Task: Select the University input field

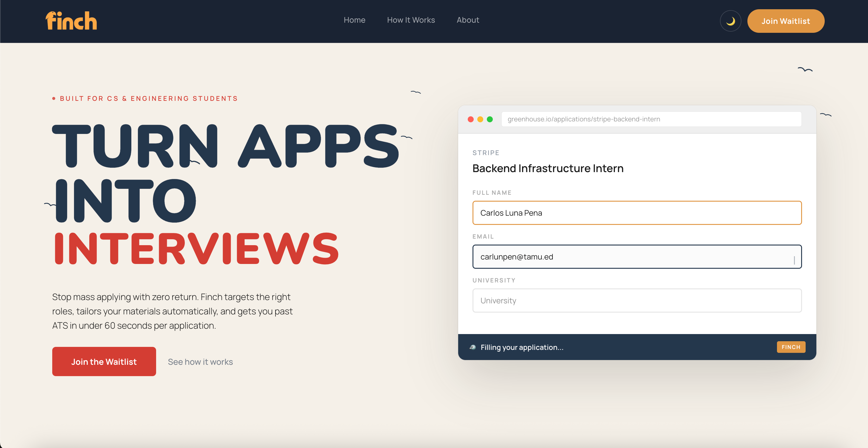Action: pyautogui.click(x=637, y=301)
